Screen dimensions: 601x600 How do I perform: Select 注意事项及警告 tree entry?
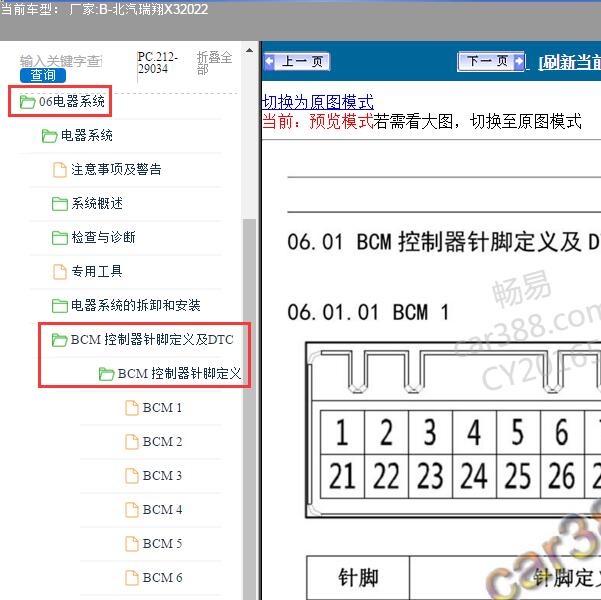[x=116, y=169]
